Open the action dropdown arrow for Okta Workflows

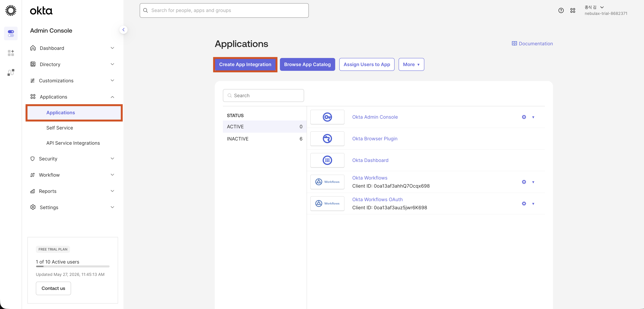pos(533,182)
